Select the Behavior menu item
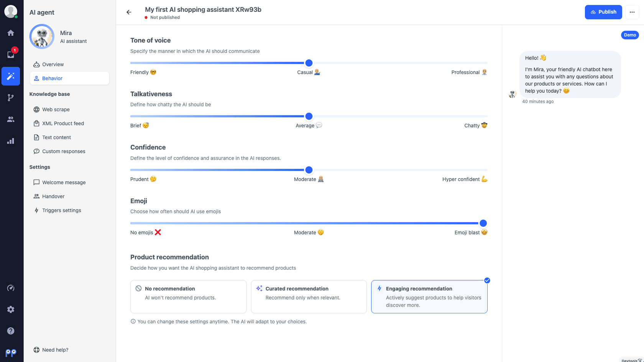The height and width of the screenshot is (362, 644). click(x=69, y=78)
